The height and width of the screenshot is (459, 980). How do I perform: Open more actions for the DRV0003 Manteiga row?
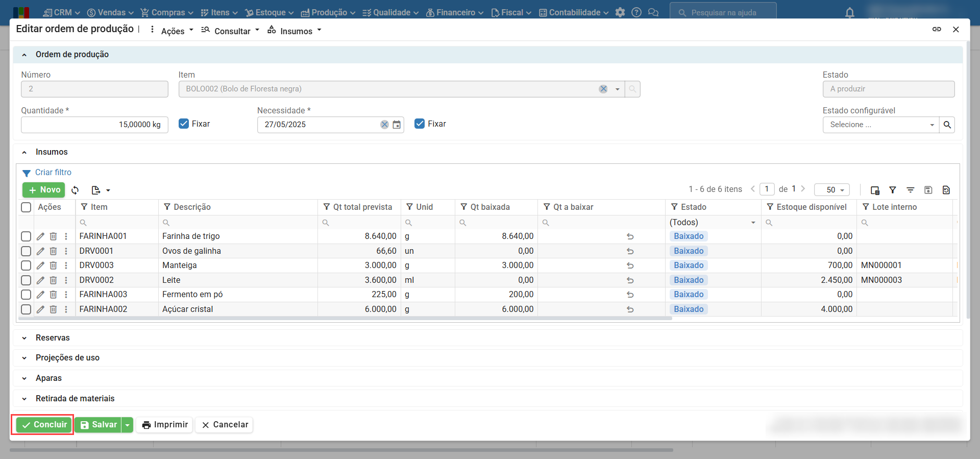pos(66,265)
